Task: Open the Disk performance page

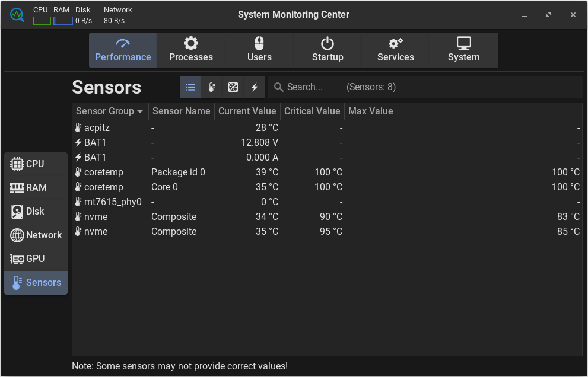Action: click(x=36, y=212)
